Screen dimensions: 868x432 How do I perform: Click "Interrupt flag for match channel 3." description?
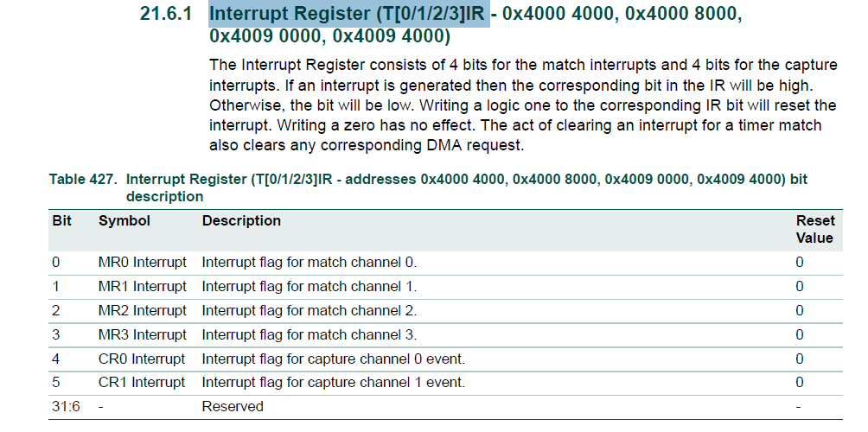pos(310,334)
